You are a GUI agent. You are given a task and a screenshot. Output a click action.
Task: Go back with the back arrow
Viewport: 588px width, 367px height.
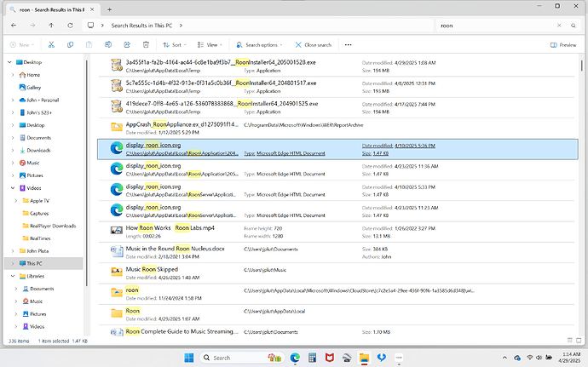[14, 25]
